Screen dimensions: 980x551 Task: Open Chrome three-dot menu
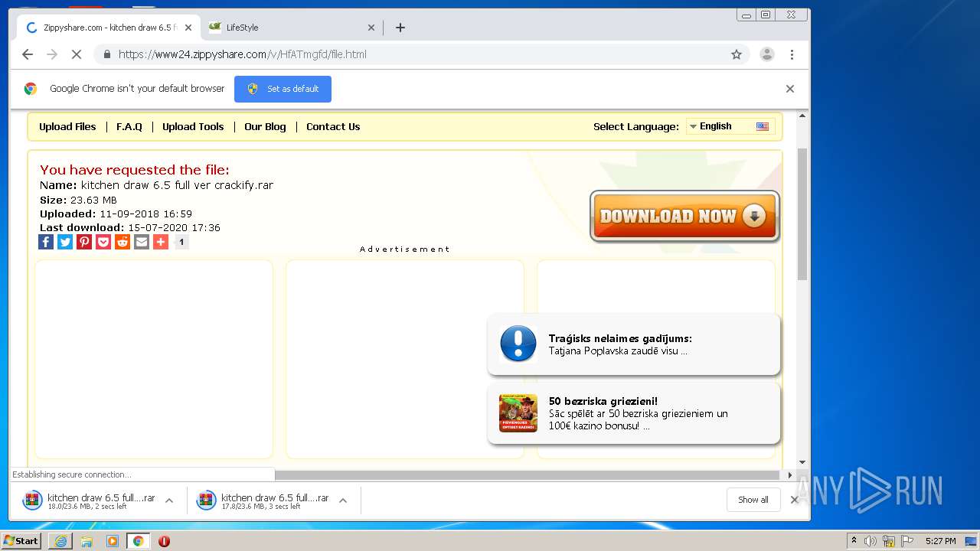click(x=792, y=54)
